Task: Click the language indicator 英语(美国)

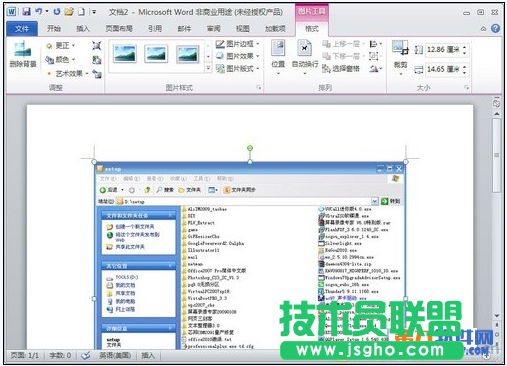Action: 115,355
